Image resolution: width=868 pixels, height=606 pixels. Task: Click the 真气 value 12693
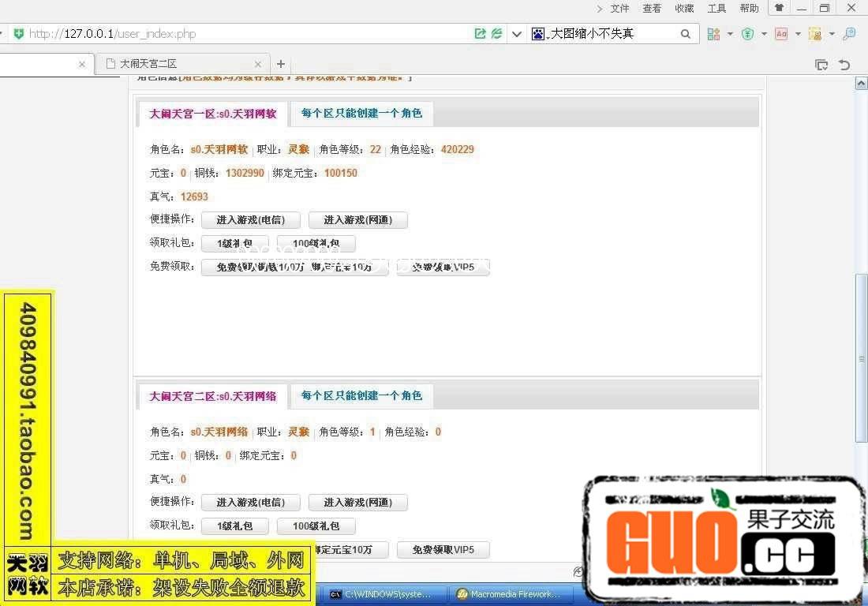(194, 197)
